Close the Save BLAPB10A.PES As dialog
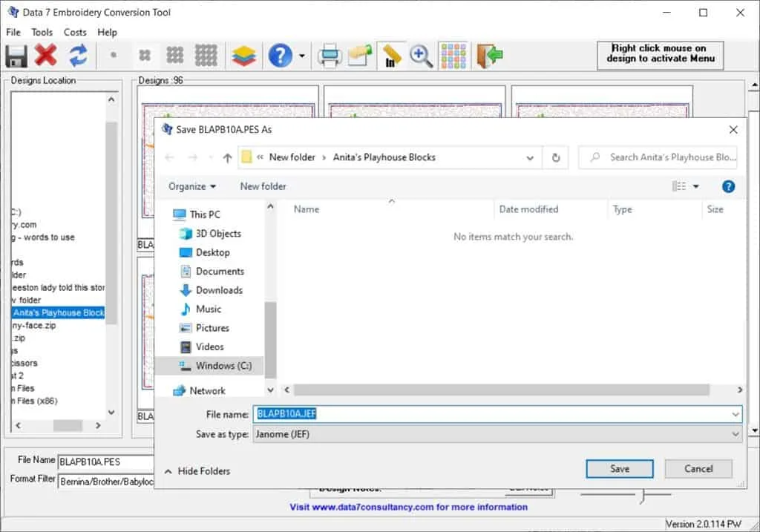760x532 pixels. coord(733,130)
